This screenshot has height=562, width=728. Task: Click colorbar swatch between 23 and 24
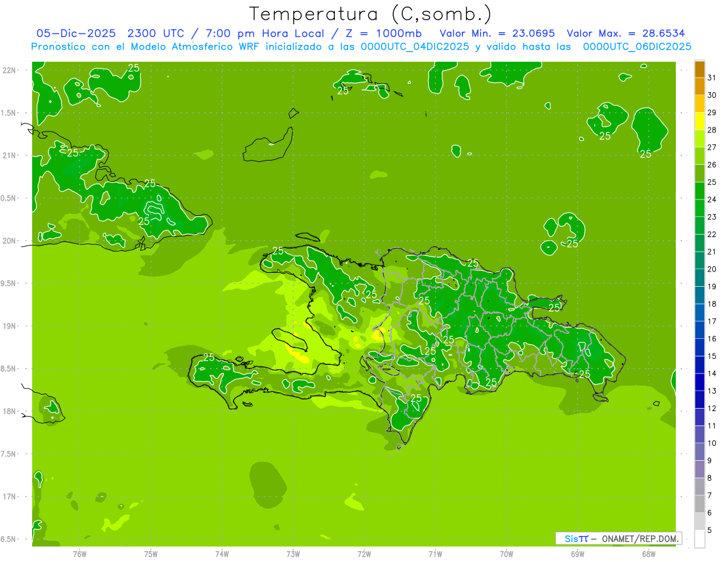coord(699,208)
